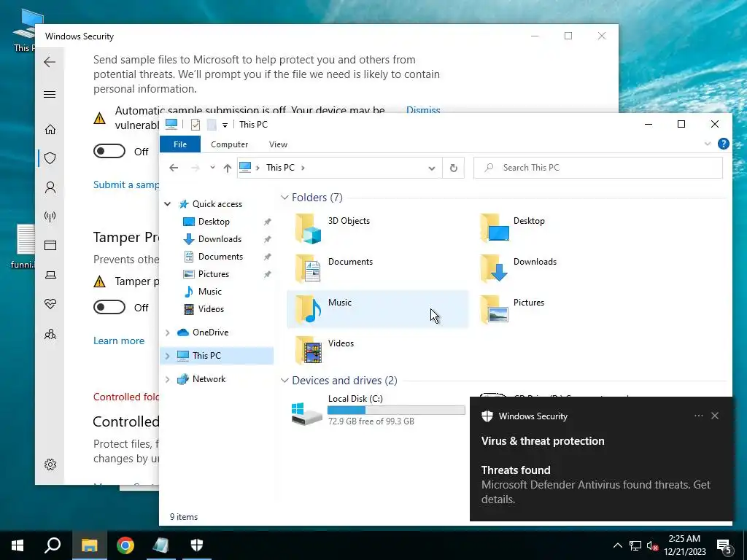Click the Properties quick access toolbar icon
This screenshot has width=747, height=560.
click(x=196, y=125)
